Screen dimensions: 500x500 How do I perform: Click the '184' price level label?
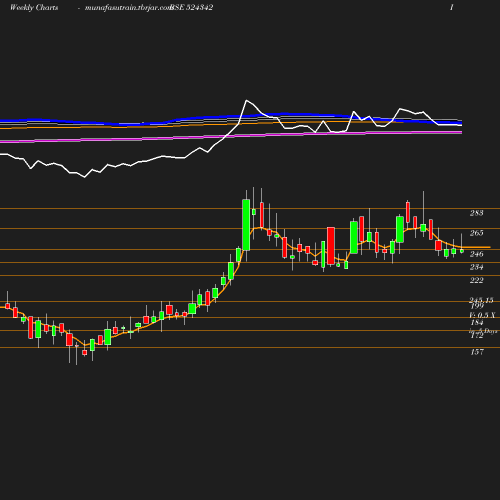point(477,323)
